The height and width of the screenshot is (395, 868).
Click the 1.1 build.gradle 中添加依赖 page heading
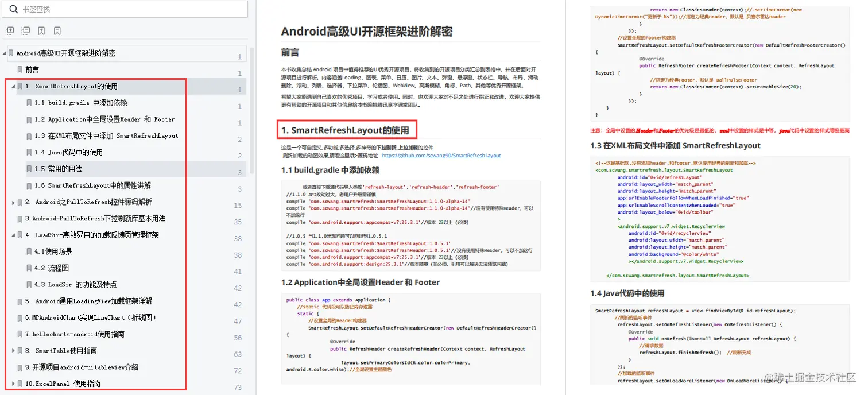(330, 170)
